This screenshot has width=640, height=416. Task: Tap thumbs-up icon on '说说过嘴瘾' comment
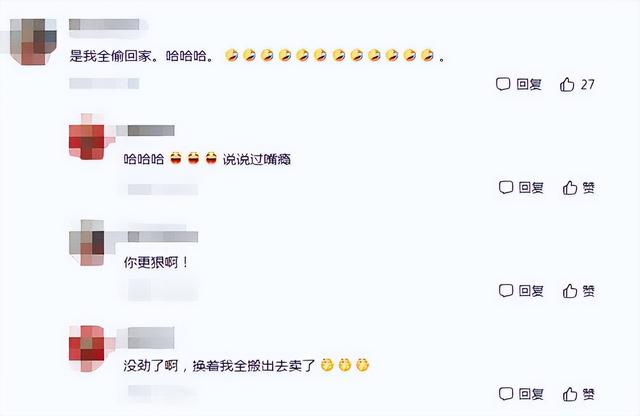570,188
